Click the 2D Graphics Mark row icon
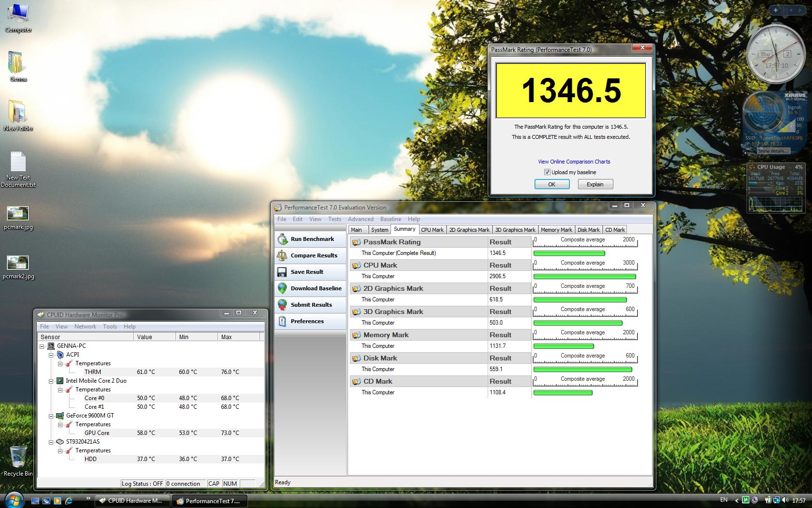 pyautogui.click(x=356, y=288)
